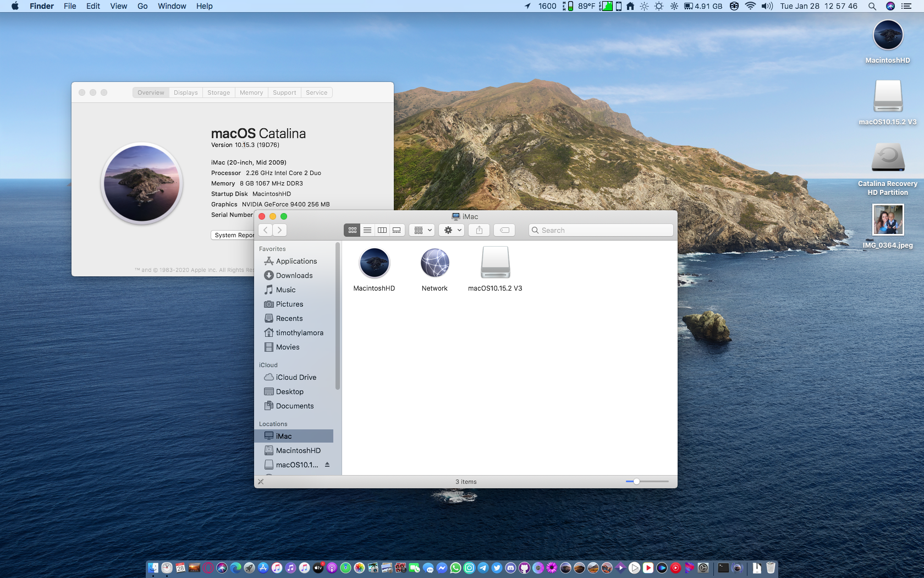This screenshot has height=578, width=924.
Task: Switch to the Support tab in About This Mac
Action: click(x=284, y=92)
